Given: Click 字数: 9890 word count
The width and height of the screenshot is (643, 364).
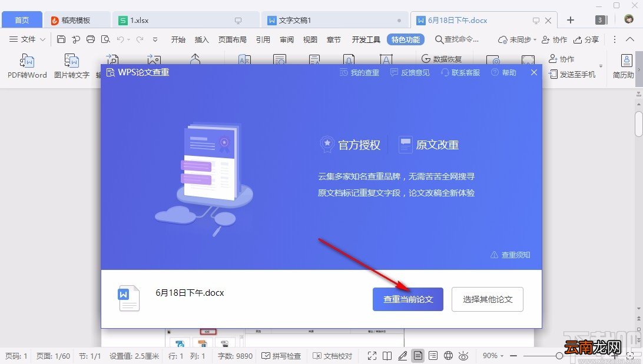Looking at the screenshot, I should coord(235,356).
